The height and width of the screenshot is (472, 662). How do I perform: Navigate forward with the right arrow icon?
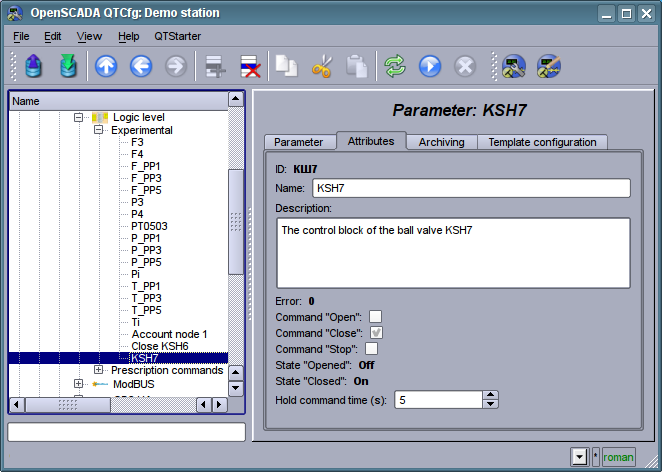coord(176,66)
